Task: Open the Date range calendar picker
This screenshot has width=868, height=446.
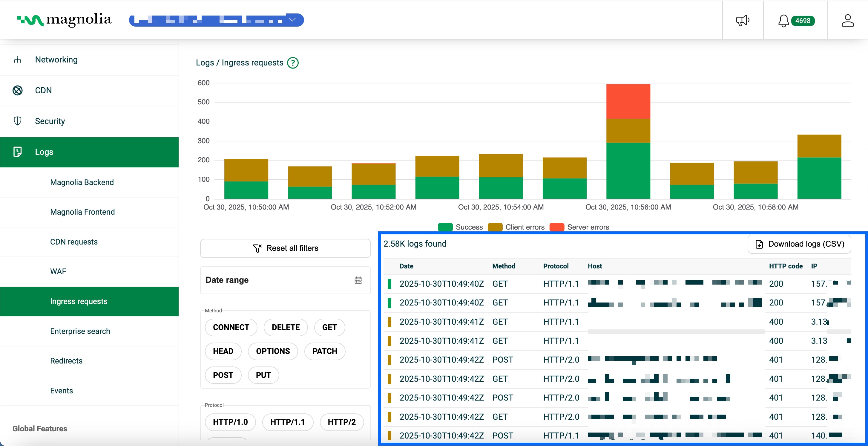Action: coord(358,280)
